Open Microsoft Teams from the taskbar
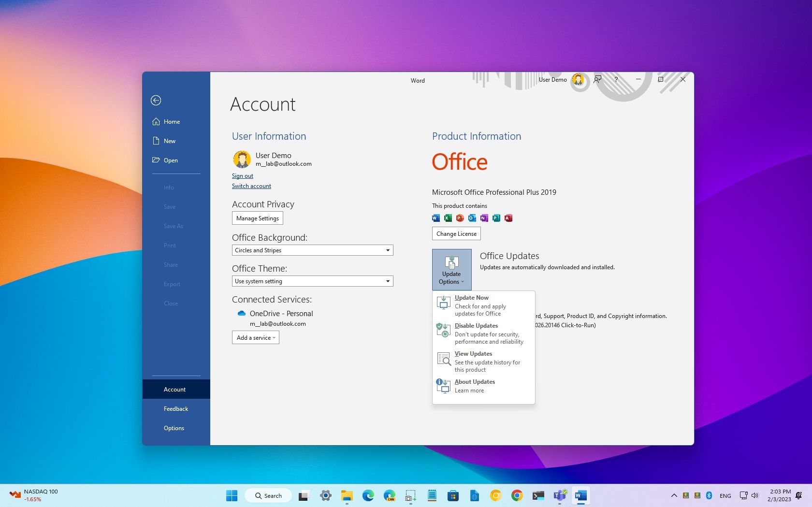 point(559,495)
